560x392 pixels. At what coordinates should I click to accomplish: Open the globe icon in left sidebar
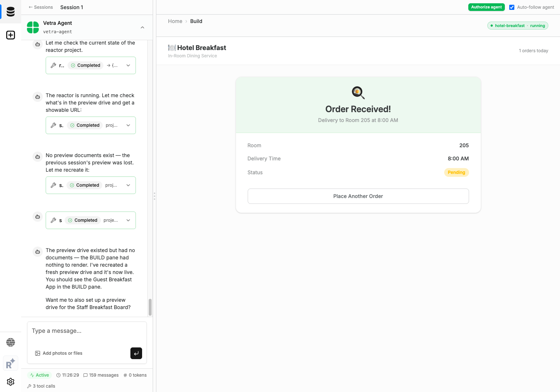click(11, 342)
